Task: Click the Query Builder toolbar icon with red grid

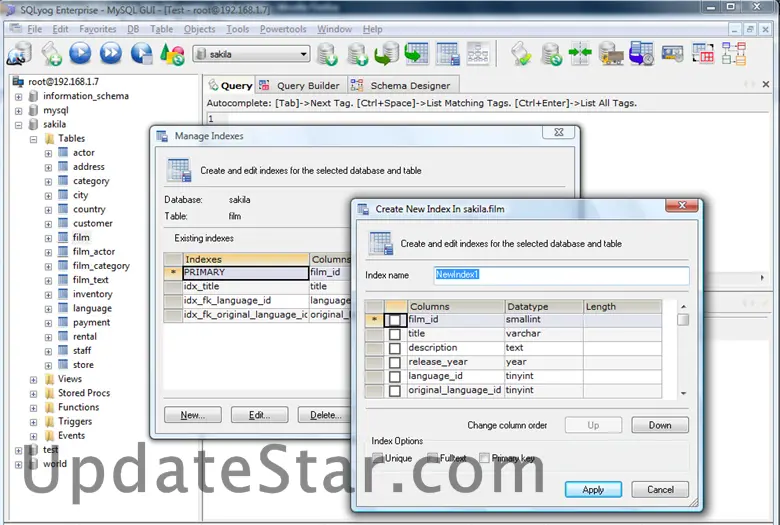Action: (703, 53)
